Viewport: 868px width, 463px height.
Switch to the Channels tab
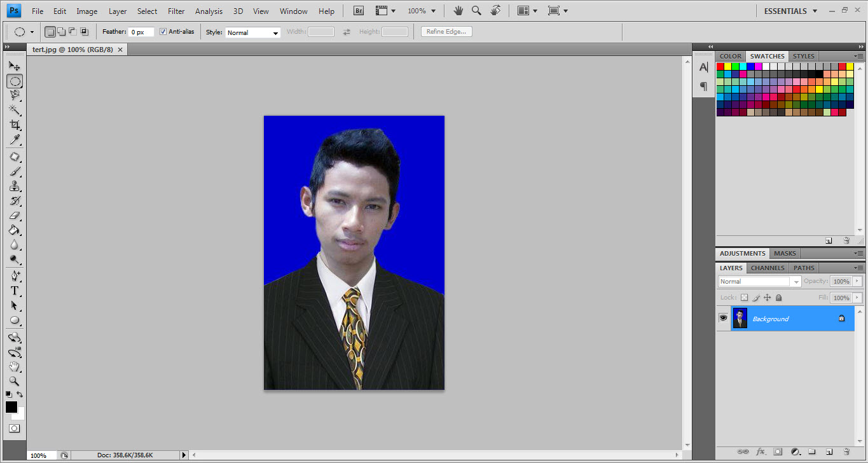coord(767,268)
